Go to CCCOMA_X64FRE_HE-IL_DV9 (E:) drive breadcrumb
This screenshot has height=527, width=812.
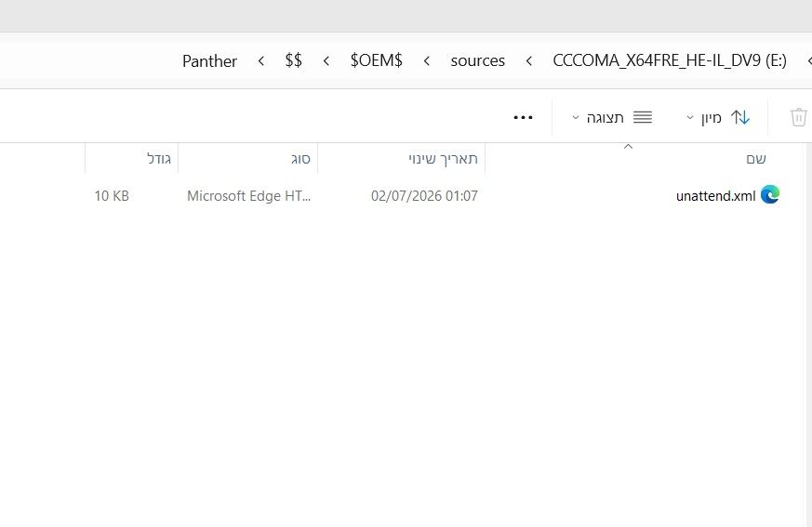point(670,60)
